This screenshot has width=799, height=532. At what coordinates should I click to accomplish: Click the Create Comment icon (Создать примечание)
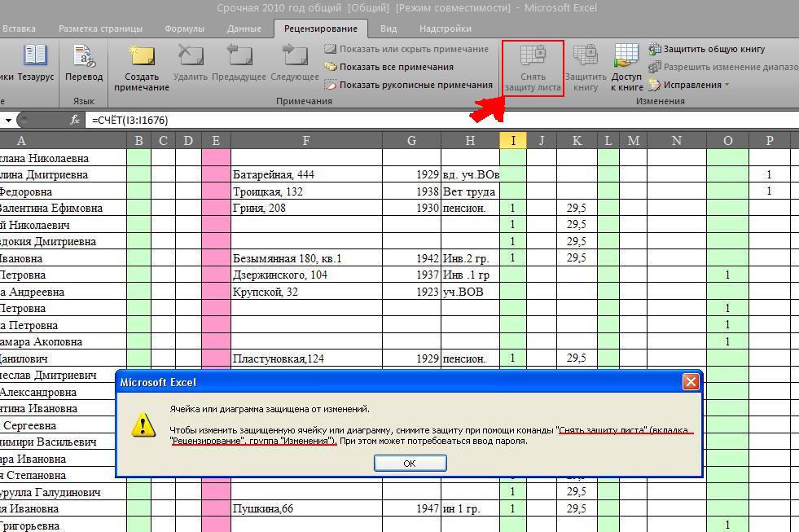tap(142, 57)
